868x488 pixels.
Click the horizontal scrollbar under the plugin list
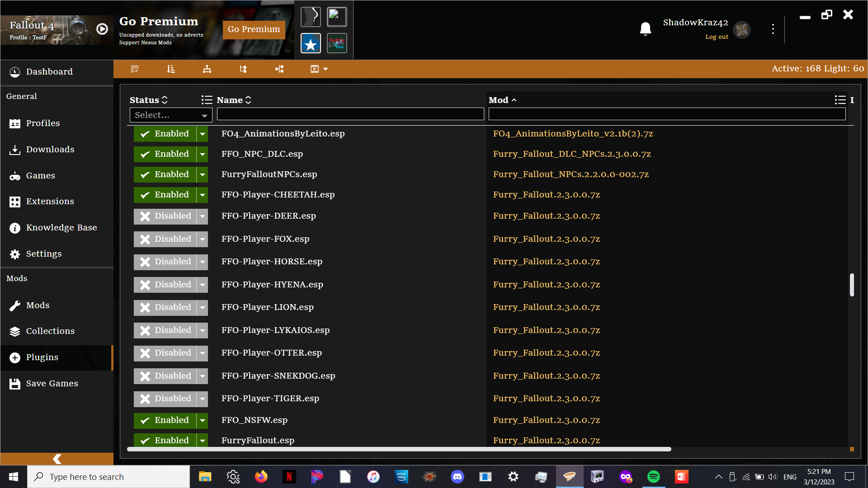(x=399, y=449)
